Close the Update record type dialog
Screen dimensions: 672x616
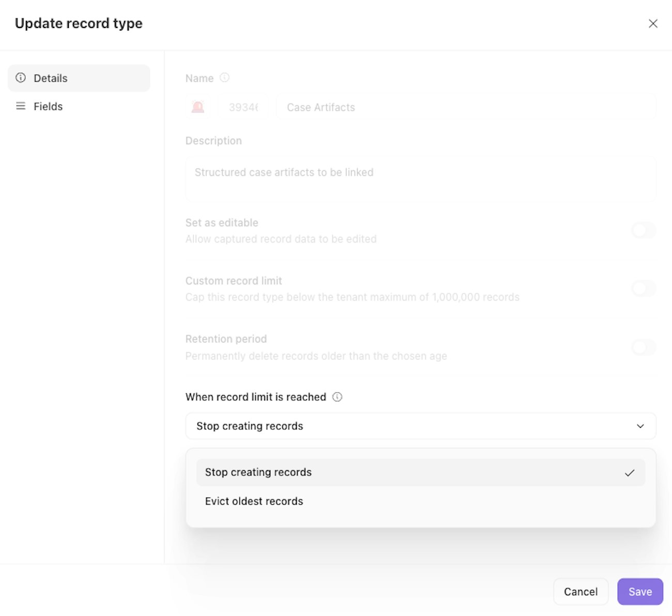click(x=653, y=23)
